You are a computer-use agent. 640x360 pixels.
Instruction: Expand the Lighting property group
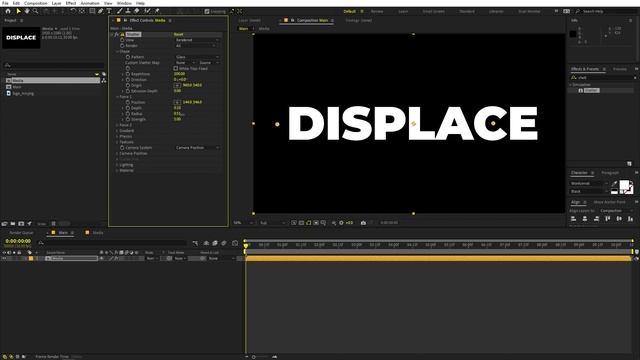117,165
